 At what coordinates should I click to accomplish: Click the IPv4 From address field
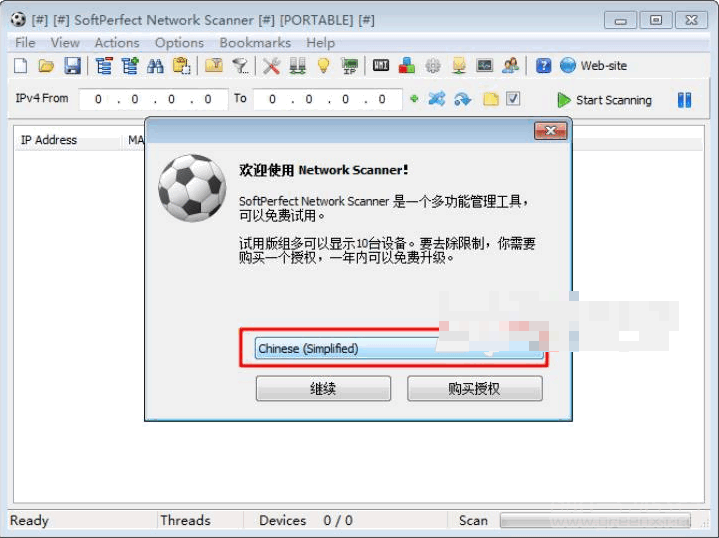[153, 99]
